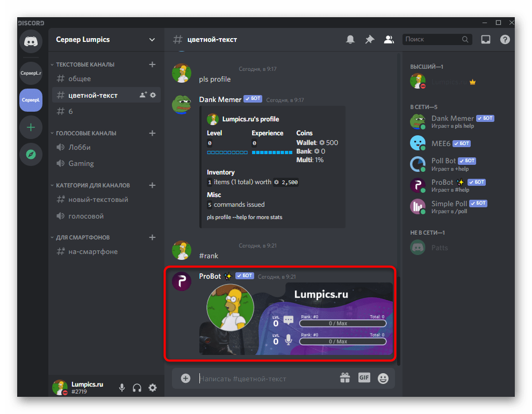Edit цветной-текст channel settings gear

pos(153,95)
